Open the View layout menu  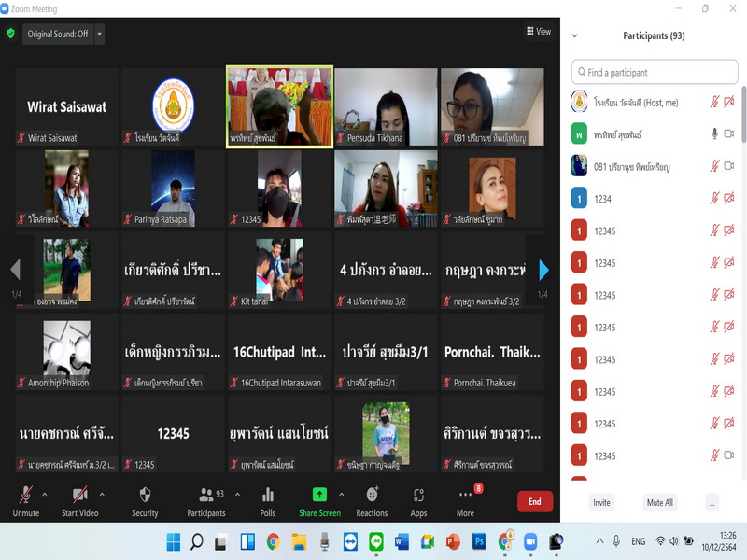point(539,32)
